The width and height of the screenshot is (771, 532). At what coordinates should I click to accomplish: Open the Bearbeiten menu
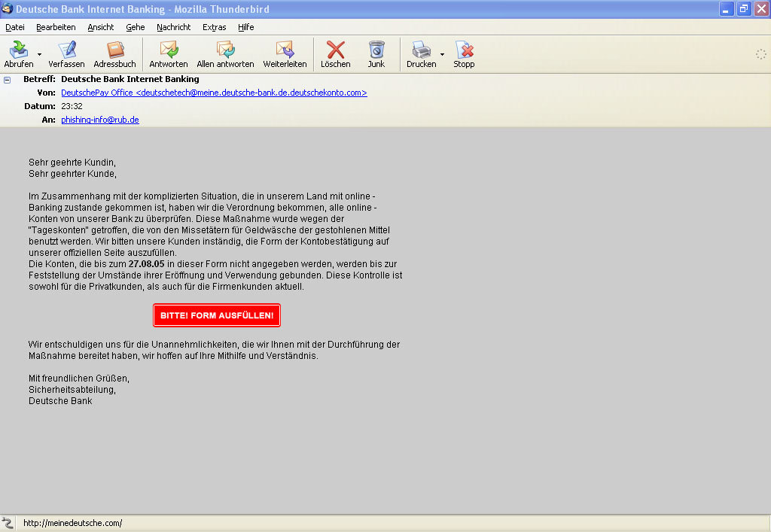click(x=56, y=27)
